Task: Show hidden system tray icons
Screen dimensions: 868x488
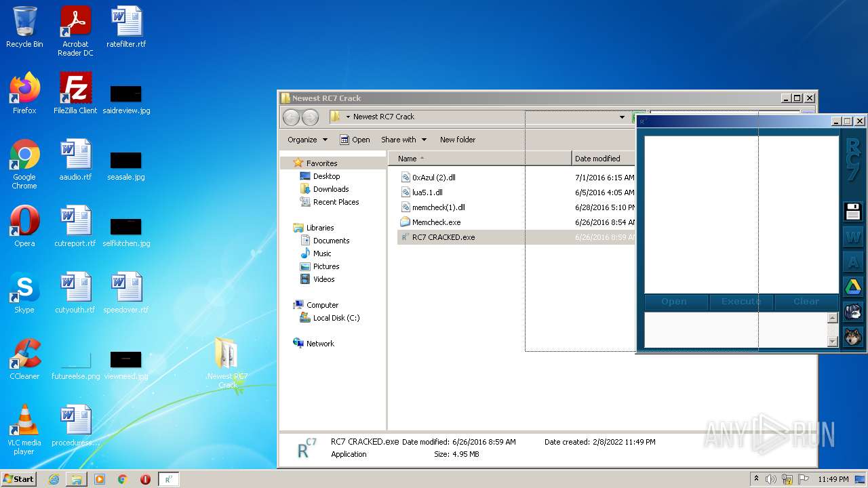Action: pos(757,479)
